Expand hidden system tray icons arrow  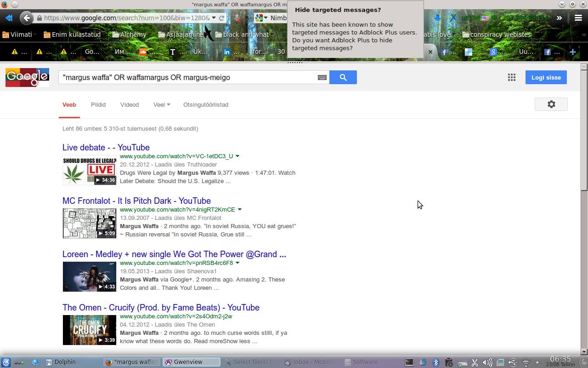(x=537, y=362)
